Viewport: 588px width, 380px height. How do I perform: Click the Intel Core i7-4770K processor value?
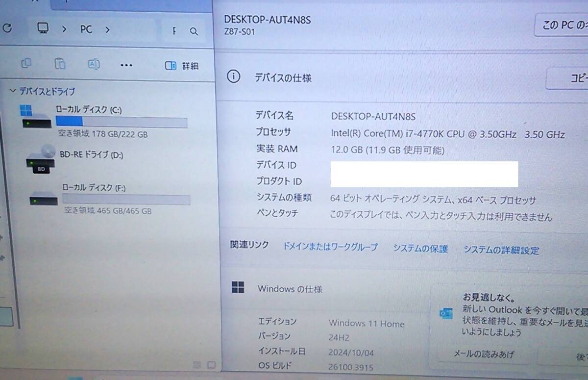(448, 134)
